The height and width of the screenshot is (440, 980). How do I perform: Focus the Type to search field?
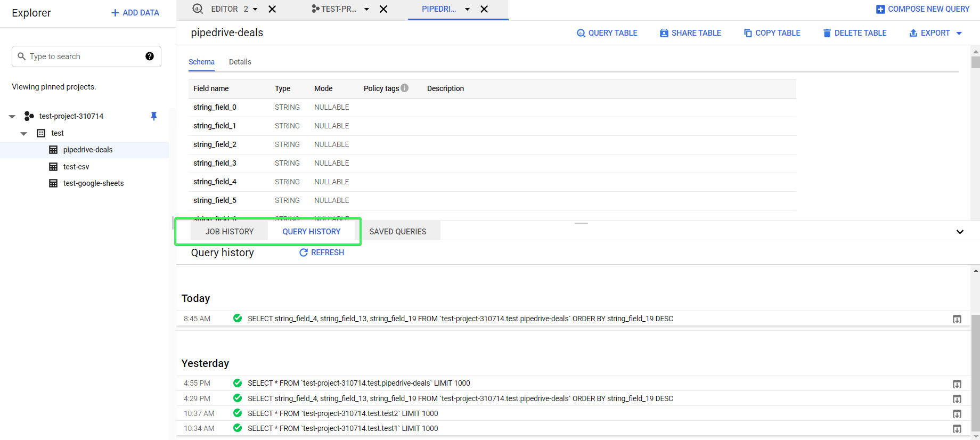coord(86,56)
